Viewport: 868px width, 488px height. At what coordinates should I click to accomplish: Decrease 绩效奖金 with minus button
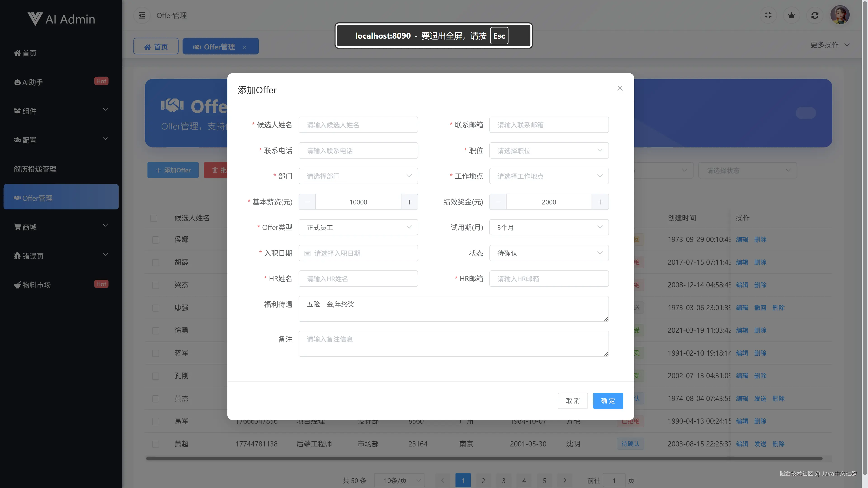[x=498, y=202]
